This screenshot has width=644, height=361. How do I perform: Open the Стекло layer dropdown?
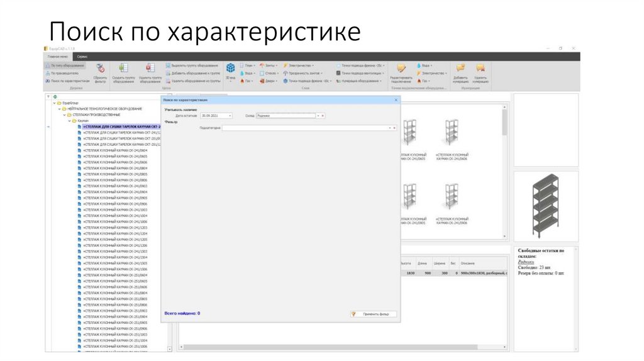click(269, 73)
